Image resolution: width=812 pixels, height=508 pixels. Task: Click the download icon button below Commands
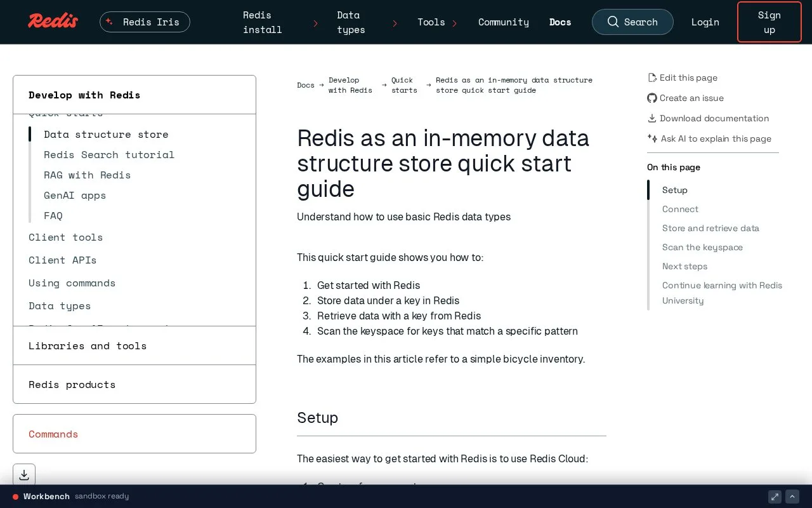pos(24,475)
